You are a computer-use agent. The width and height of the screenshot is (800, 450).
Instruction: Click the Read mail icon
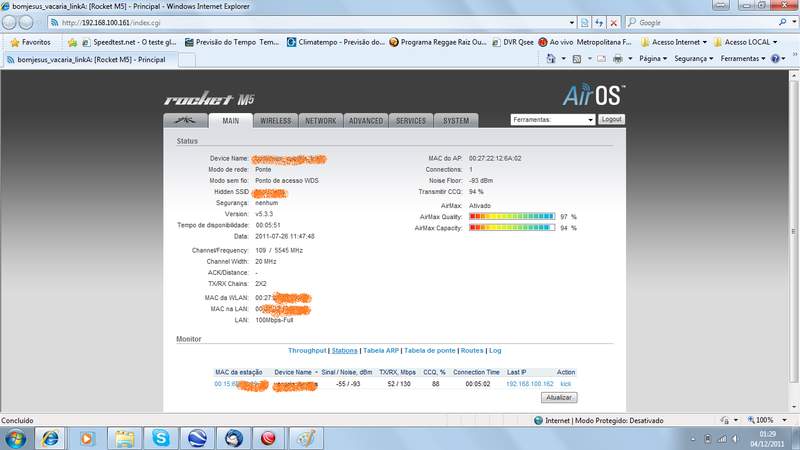(x=602, y=59)
